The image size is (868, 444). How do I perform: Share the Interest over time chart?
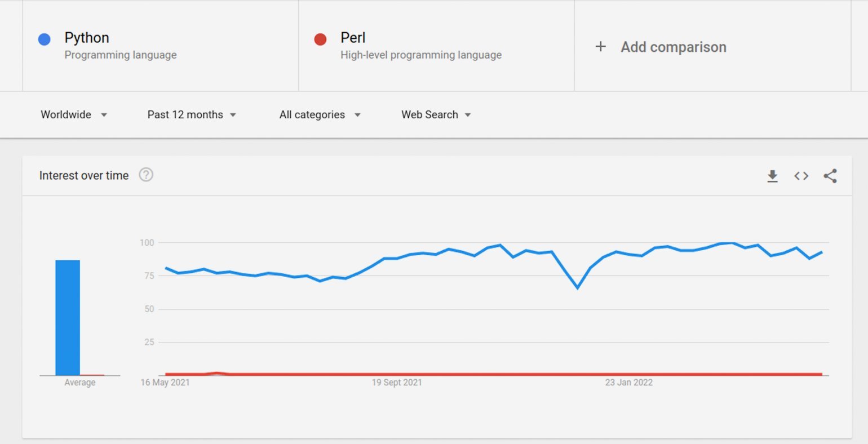830,176
